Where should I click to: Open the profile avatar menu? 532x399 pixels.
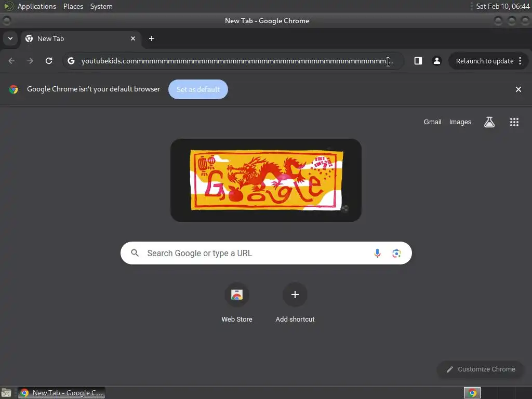click(x=436, y=61)
